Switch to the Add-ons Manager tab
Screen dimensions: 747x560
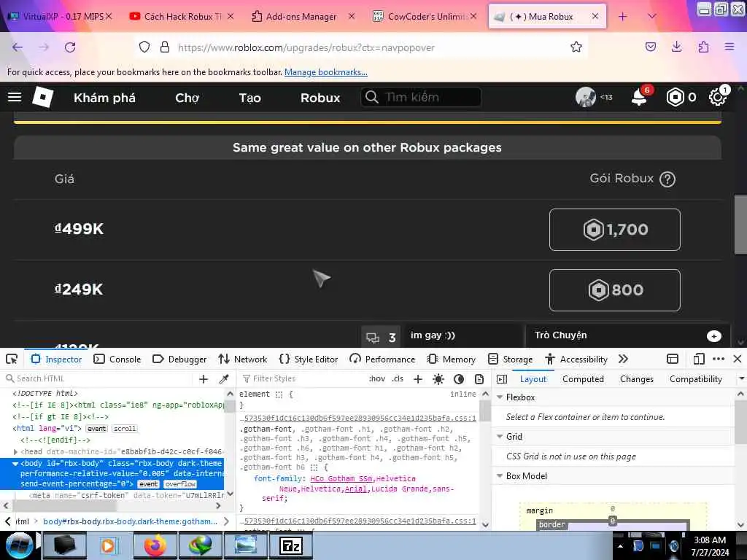click(301, 17)
